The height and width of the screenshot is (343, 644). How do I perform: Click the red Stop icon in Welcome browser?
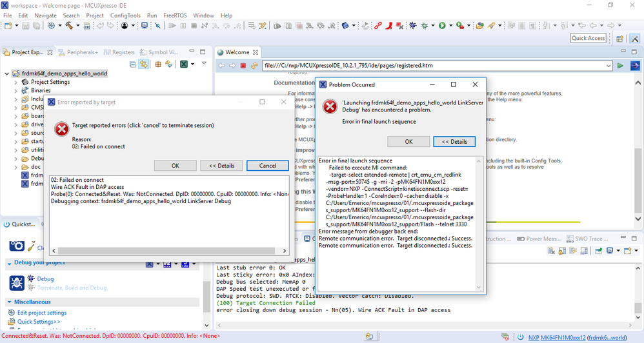[243, 66]
